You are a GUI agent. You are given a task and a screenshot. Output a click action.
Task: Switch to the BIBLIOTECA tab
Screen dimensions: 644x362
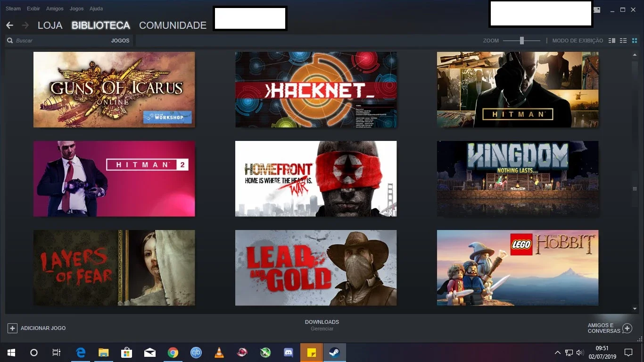tap(101, 25)
